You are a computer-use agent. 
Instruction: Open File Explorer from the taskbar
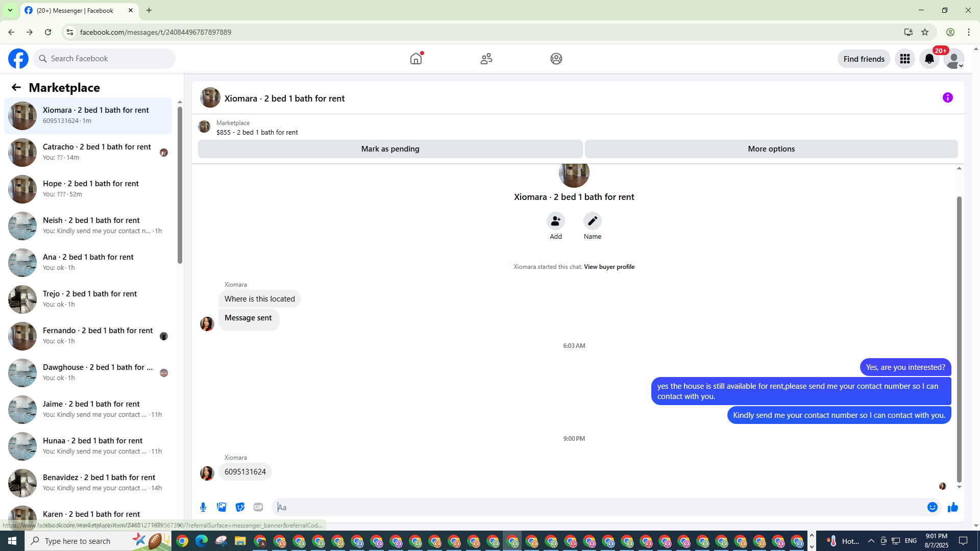(240, 541)
